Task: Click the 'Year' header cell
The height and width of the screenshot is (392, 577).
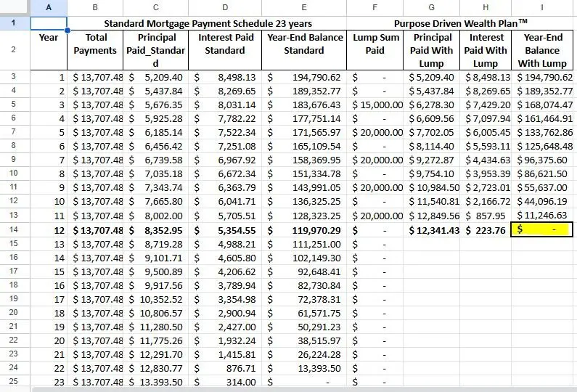Action: (x=49, y=50)
